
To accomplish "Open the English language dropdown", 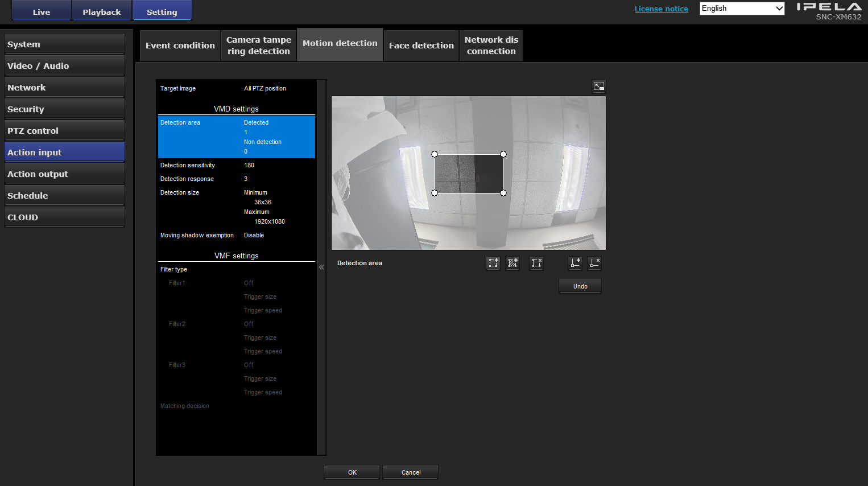I will click(742, 9).
